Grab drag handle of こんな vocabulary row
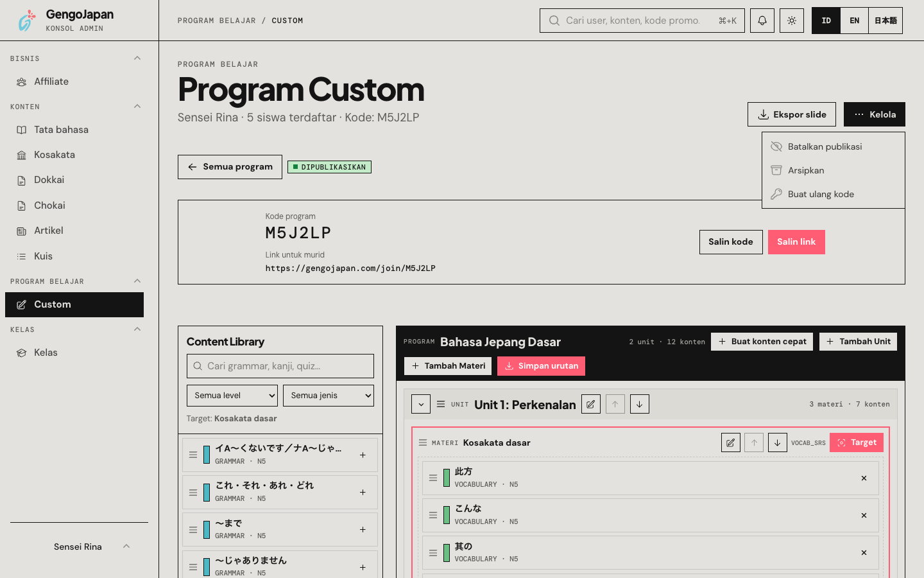The height and width of the screenshot is (578, 924). tap(433, 515)
